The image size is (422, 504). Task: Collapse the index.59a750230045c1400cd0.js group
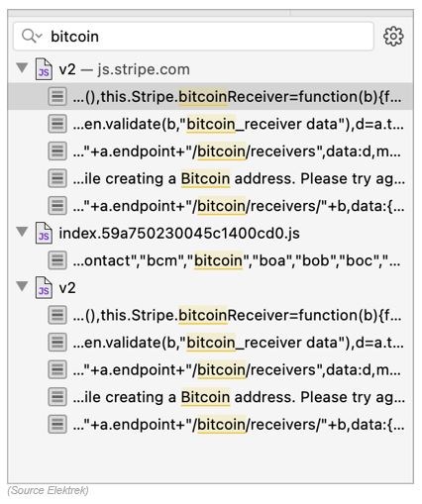pos(22,232)
